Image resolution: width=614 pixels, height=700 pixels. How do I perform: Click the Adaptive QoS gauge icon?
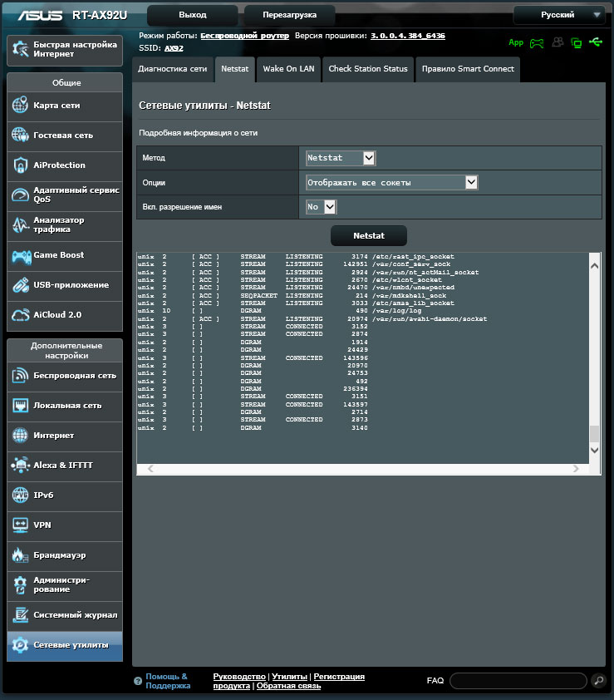21,195
